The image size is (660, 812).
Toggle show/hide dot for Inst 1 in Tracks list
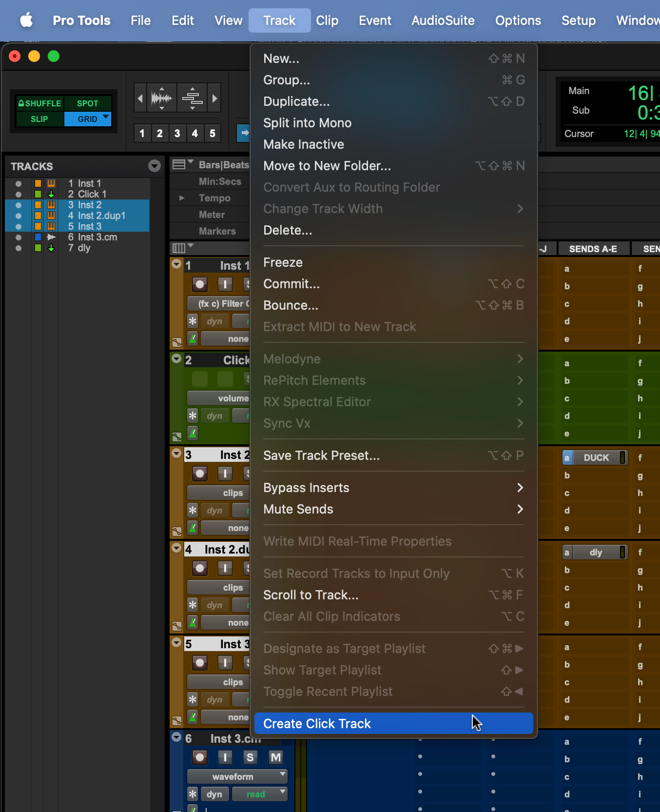tap(19, 184)
